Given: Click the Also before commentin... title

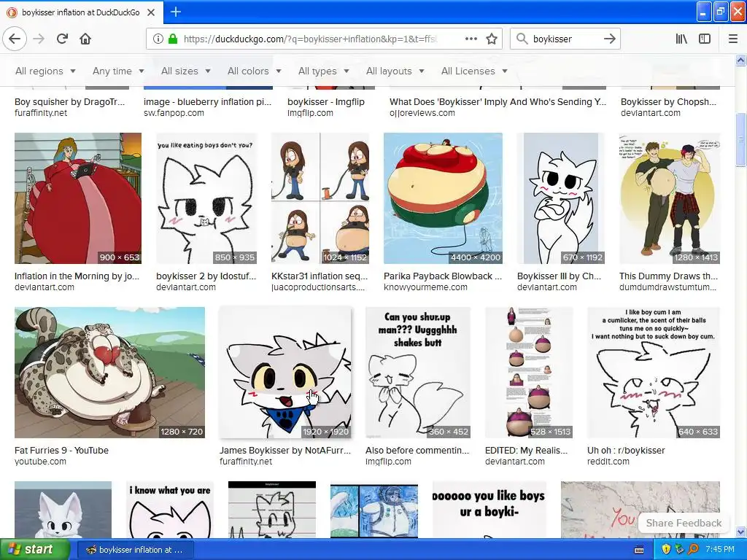Looking at the screenshot, I should 417,451.
